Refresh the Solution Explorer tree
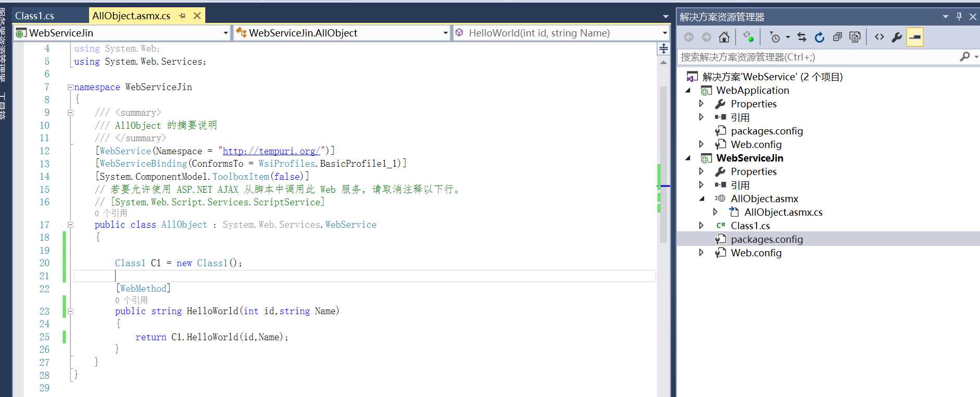980x397 pixels. point(820,37)
